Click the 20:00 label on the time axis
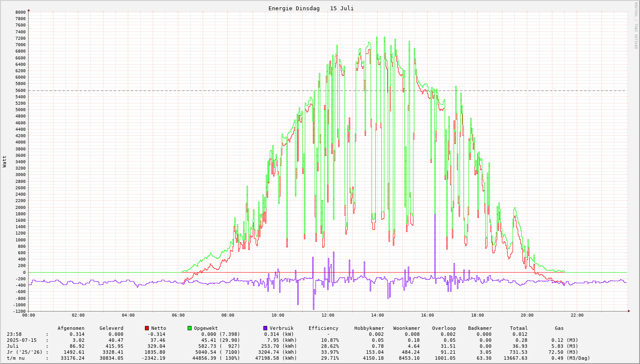The height and width of the screenshot is (364, 640). (x=527, y=315)
